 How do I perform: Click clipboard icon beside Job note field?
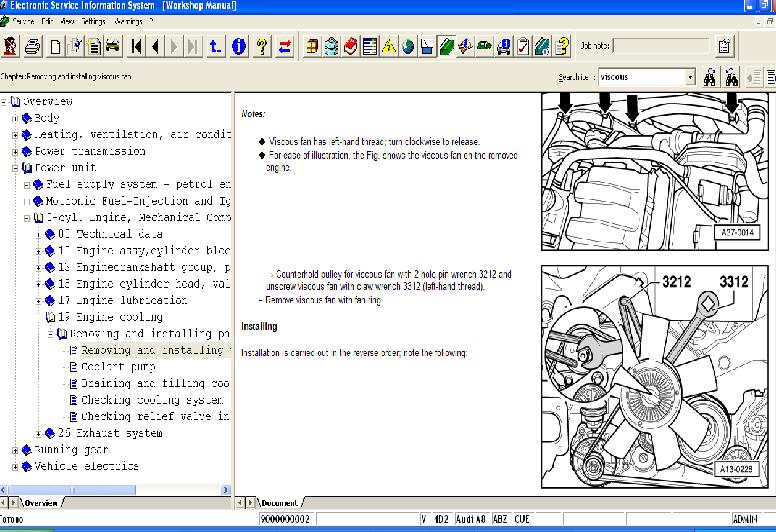tap(724, 46)
